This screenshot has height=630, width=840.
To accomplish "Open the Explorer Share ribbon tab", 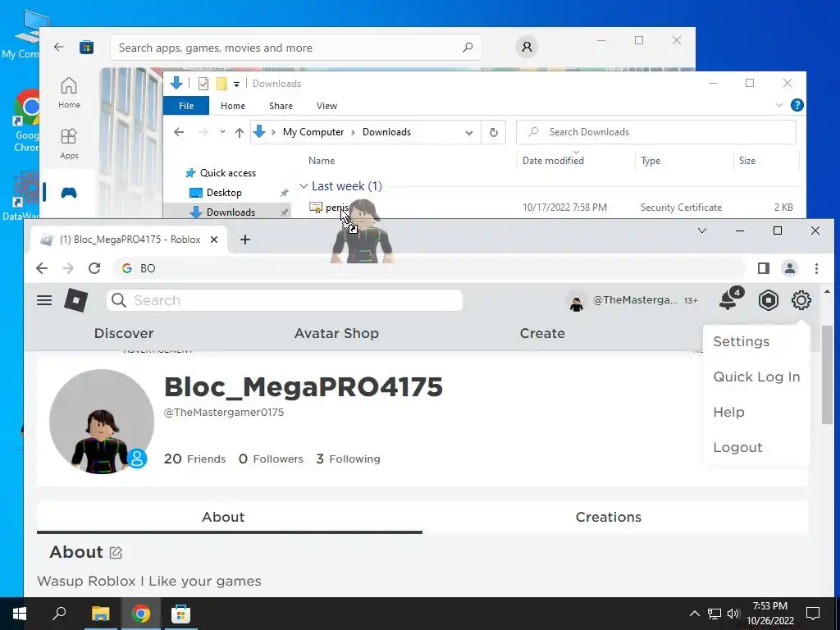I will click(281, 106).
